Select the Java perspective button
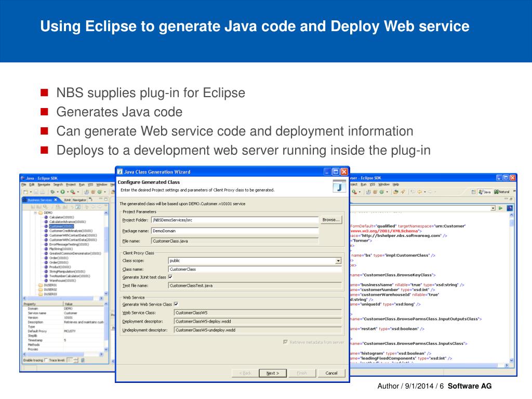This screenshot has height=399, width=532. tap(485, 192)
